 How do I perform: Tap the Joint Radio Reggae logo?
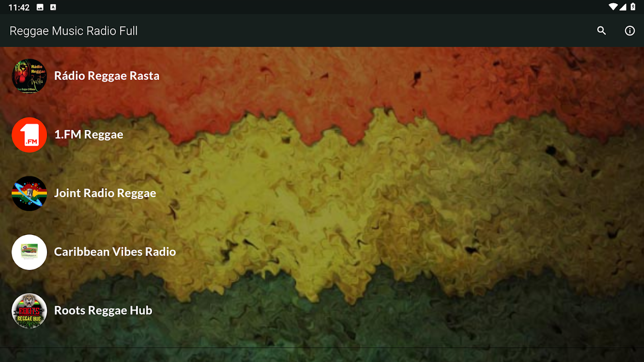click(29, 193)
